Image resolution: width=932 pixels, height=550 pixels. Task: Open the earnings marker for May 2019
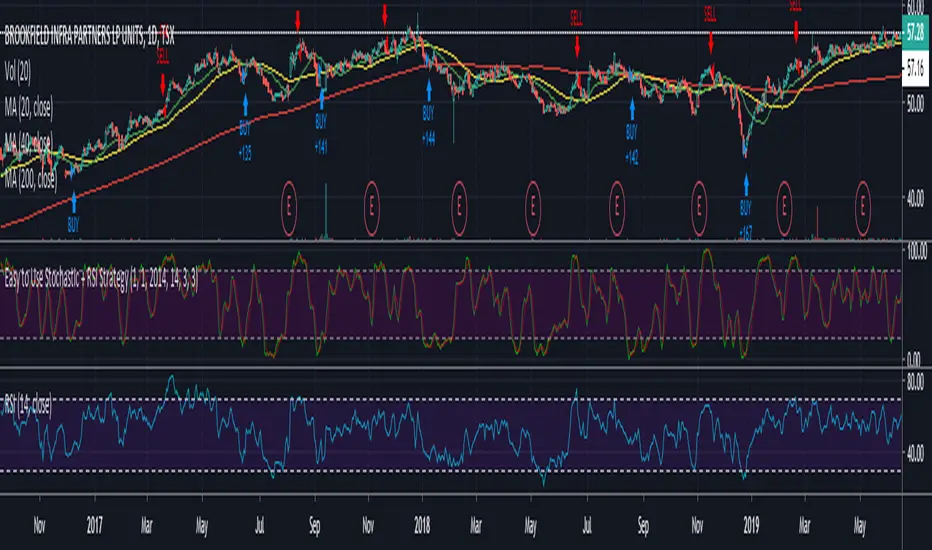point(862,208)
